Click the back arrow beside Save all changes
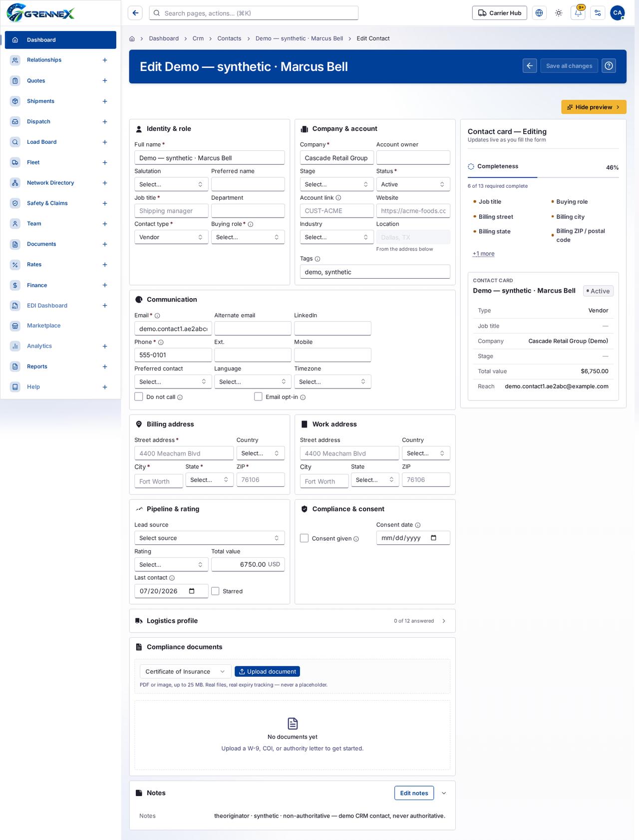639x840 pixels. pos(530,66)
